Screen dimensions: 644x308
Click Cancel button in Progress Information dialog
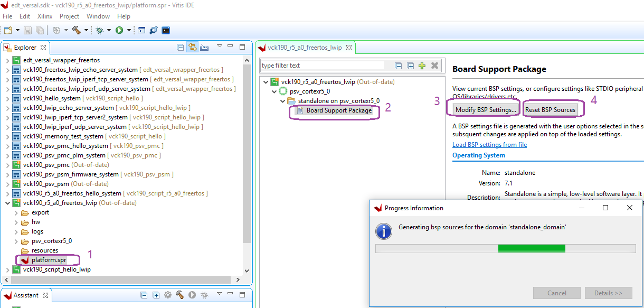coord(557,293)
